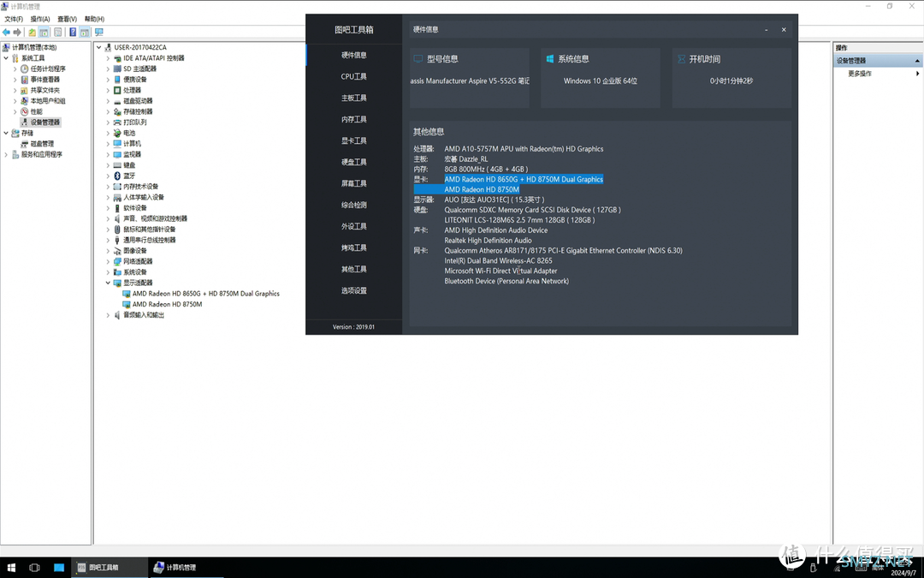This screenshot has width=924, height=578.
Task: Select AMD Radeon HD 8750M in device tree
Action: coord(167,304)
